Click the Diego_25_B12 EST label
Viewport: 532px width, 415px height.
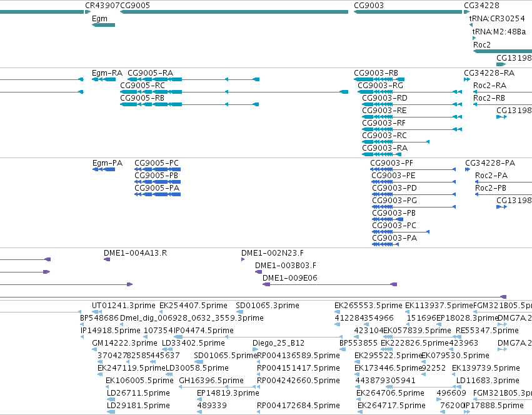279,343
